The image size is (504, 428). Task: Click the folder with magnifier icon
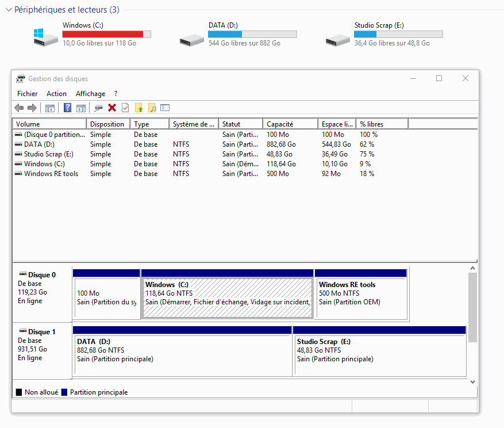152,108
